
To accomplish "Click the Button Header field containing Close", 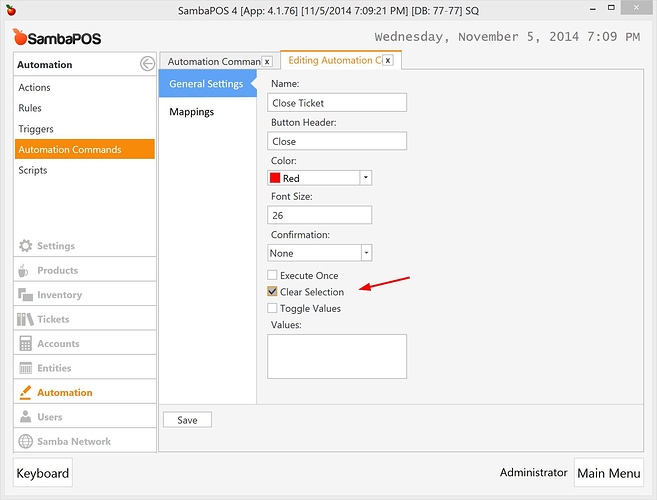I will point(337,141).
